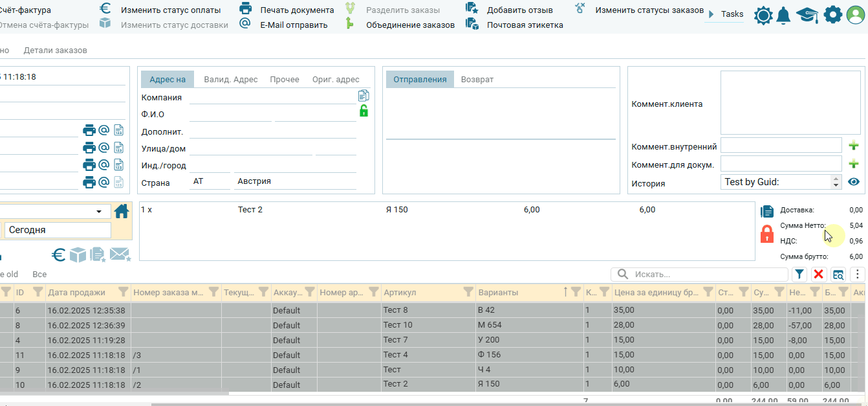This screenshot has width=868, height=406.
Task: Click the Euro payment status icon below date field
Action: pyautogui.click(x=58, y=255)
